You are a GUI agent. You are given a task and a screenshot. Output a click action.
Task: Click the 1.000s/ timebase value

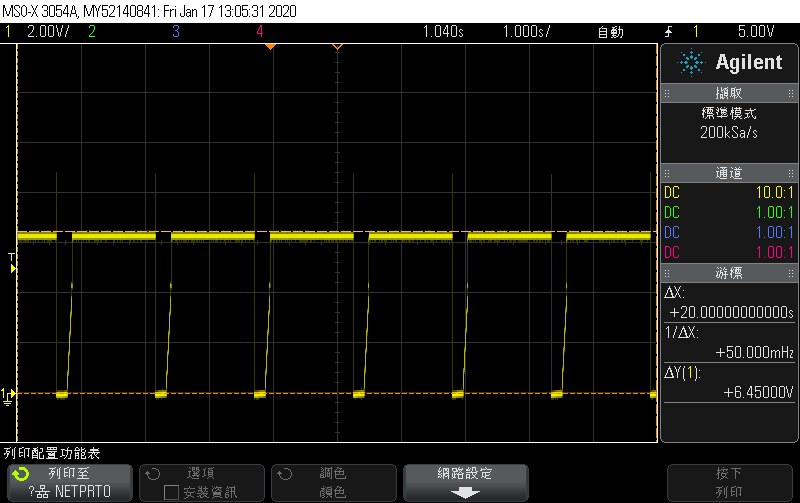(527, 32)
